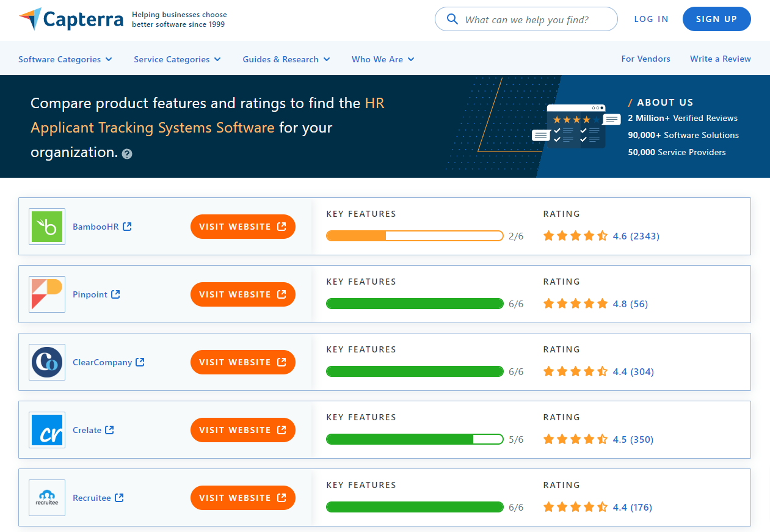Expand the Service Categories dropdown

[177, 59]
